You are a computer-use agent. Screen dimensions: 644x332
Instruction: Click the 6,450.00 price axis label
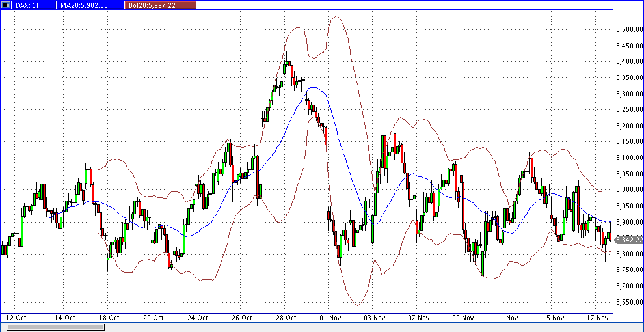[629, 46]
